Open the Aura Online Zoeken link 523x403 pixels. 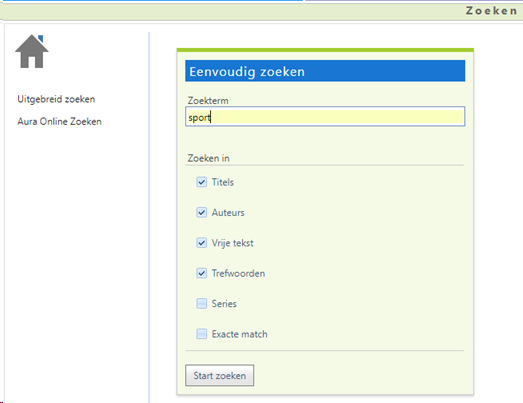pos(59,121)
